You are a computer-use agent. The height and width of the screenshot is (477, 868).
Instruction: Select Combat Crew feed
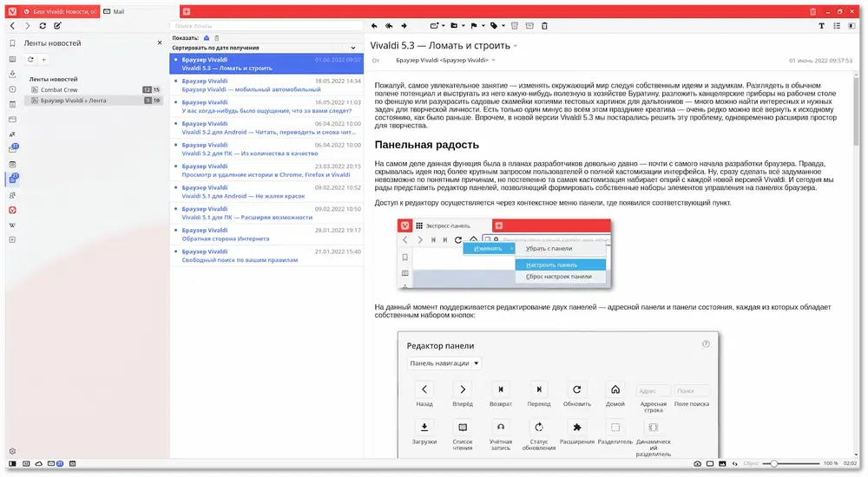click(95, 89)
